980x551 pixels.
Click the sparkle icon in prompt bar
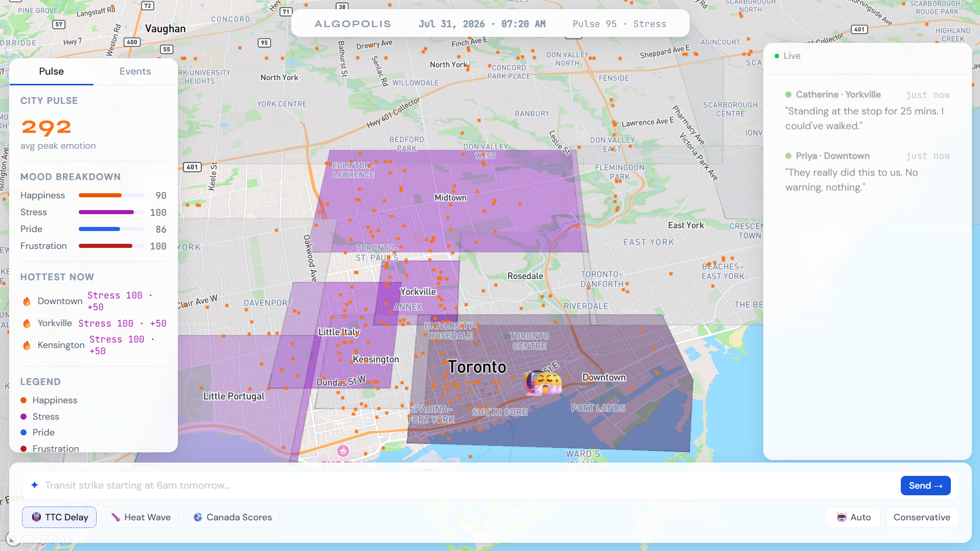click(34, 485)
